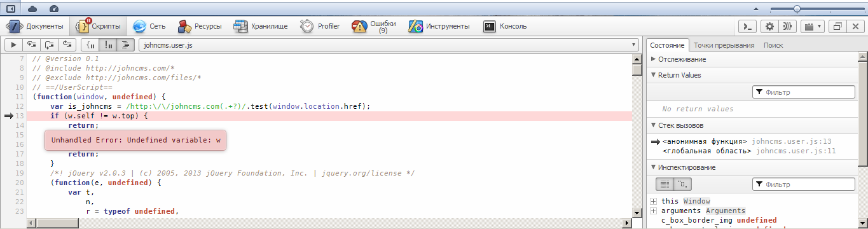
Task: Toggle the pretty-print script source button
Action: [126, 45]
